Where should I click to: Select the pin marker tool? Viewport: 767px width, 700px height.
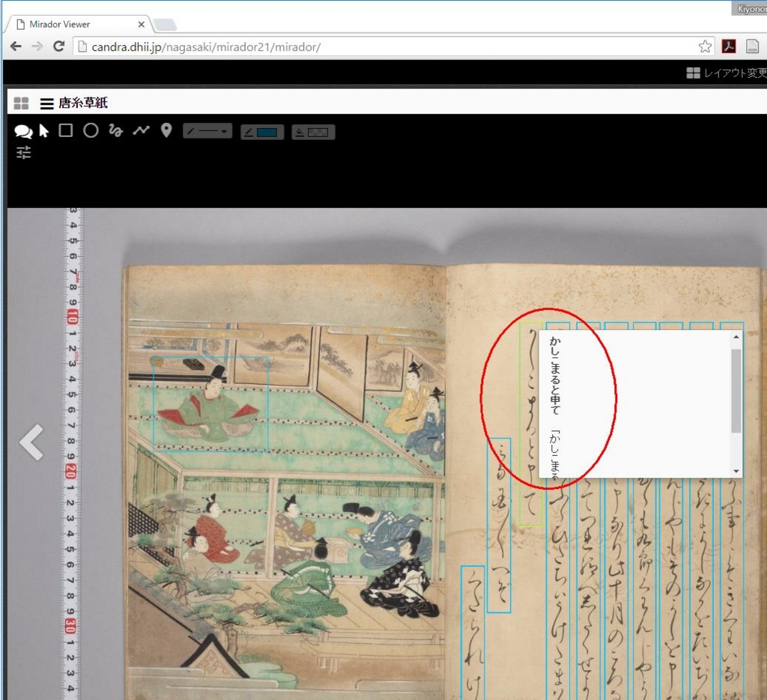[166, 130]
